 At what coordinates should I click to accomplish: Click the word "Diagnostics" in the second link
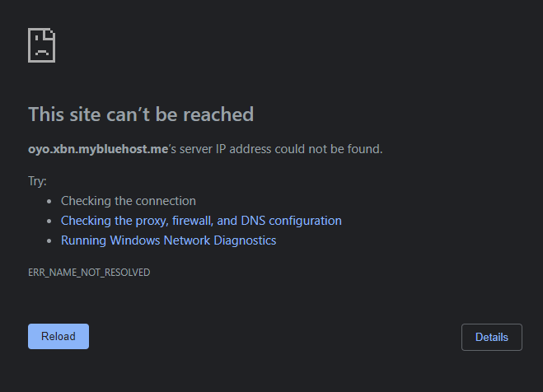pos(245,240)
